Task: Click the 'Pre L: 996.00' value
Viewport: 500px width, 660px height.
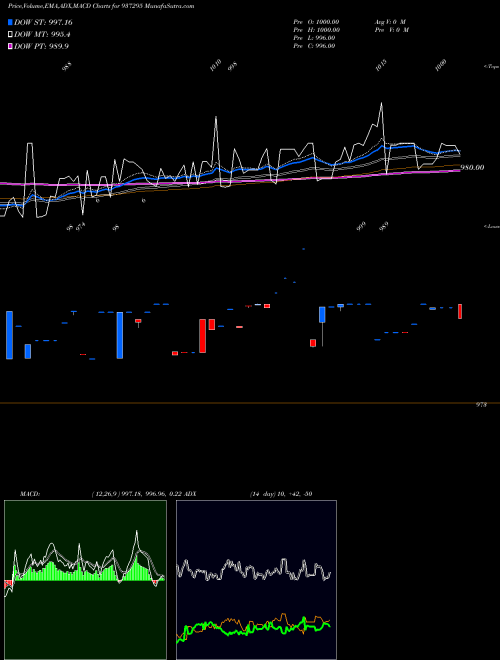Action: 314,38
